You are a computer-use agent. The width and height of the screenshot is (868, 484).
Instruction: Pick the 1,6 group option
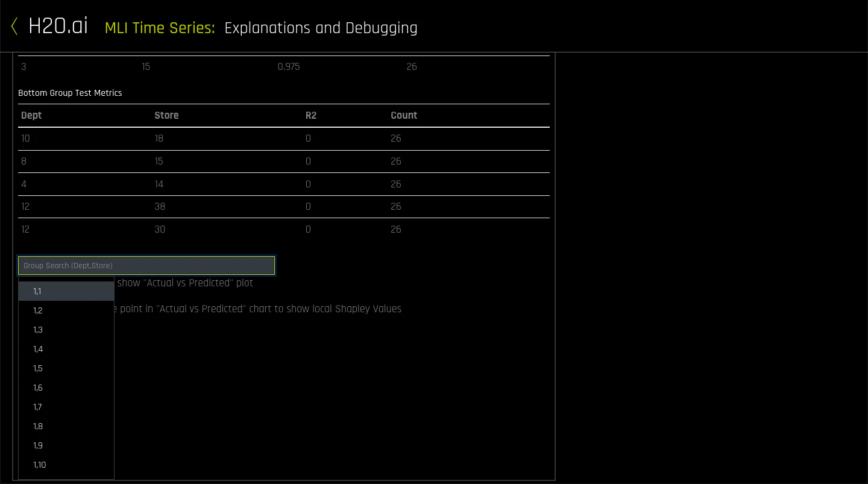point(66,388)
